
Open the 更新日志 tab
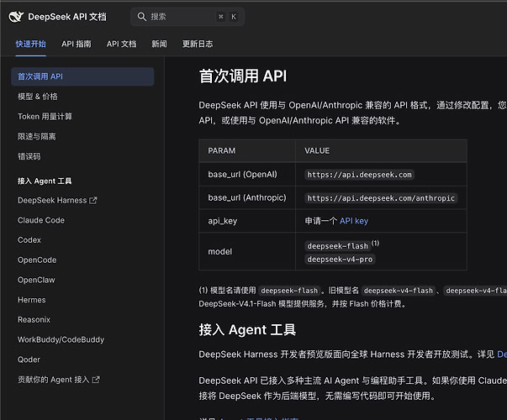(x=198, y=44)
